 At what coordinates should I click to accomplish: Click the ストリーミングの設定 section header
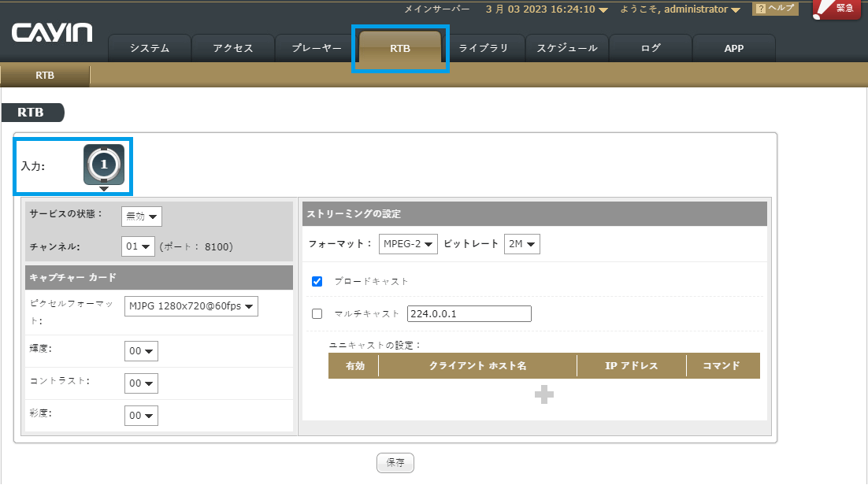535,213
